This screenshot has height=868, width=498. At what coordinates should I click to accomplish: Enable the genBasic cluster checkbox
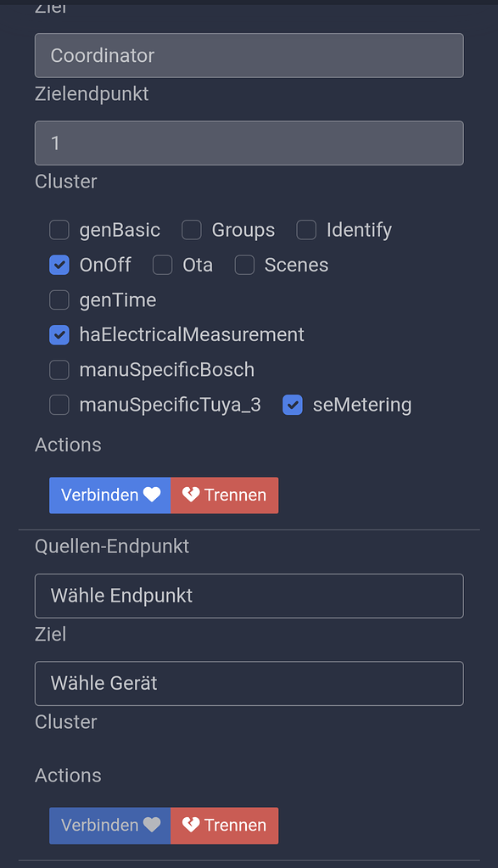(x=59, y=230)
